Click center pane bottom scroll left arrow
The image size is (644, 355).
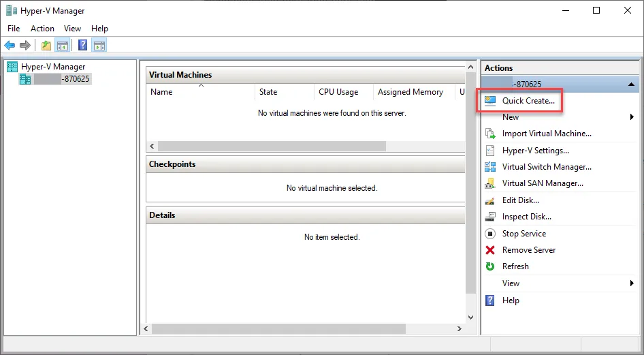pyautogui.click(x=146, y=328)
